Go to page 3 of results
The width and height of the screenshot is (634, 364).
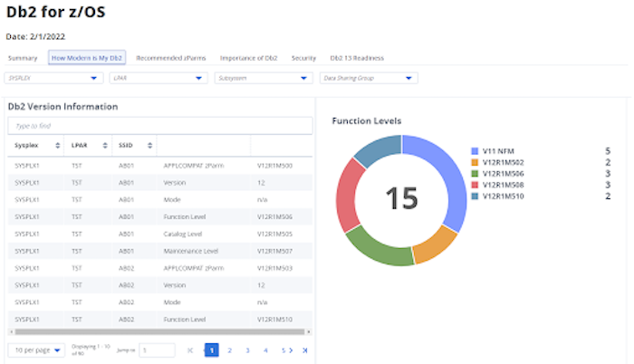(247, 350)
